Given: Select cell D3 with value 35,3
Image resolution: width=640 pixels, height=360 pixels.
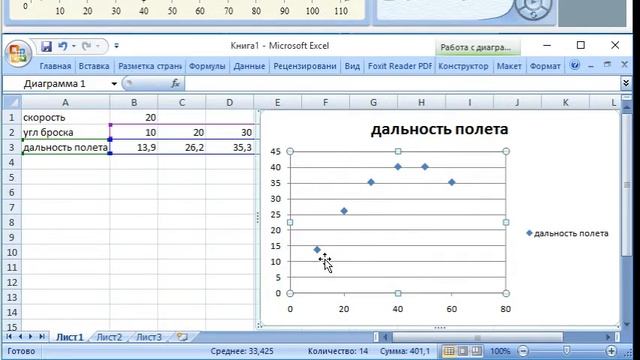Looking at the screenshot, I should pyautogui.click(x=229, y=147).
